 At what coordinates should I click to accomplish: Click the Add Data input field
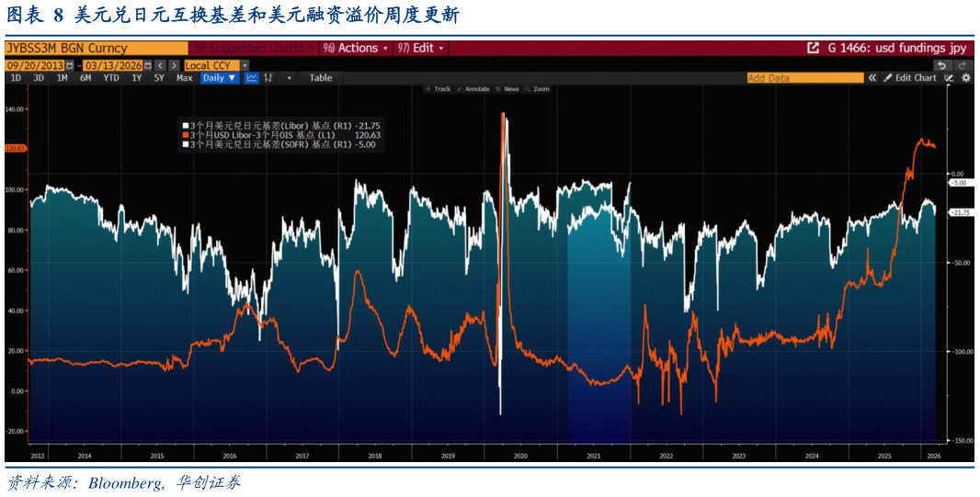coord(804,78)
